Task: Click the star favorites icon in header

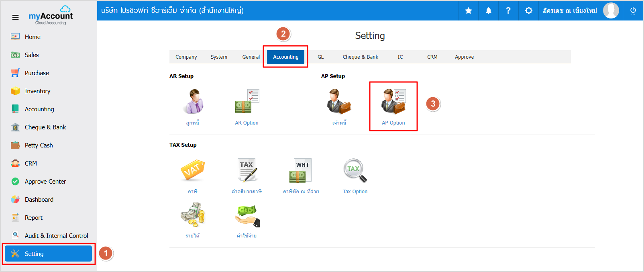Action: 469,10
